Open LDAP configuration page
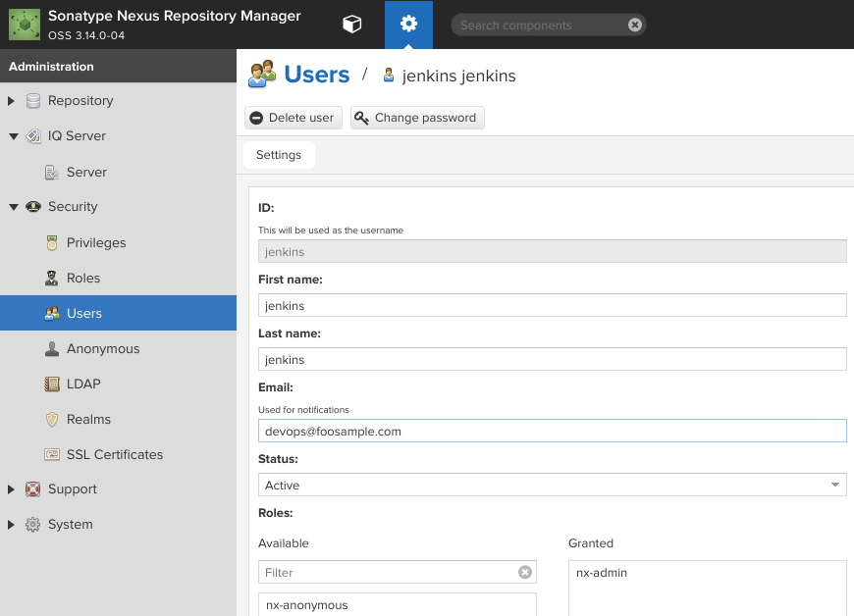Image resolution: width=854 pixels, height=616 pixels. tap(82, 384)
